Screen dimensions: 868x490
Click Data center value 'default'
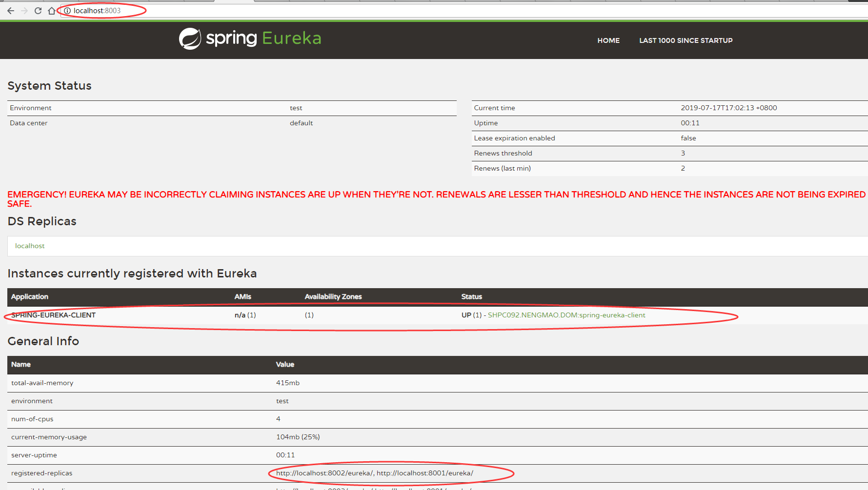coord(301,123)
